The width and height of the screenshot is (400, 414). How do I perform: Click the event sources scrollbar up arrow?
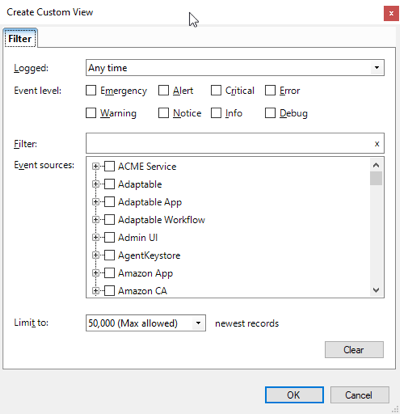[376, 165]
